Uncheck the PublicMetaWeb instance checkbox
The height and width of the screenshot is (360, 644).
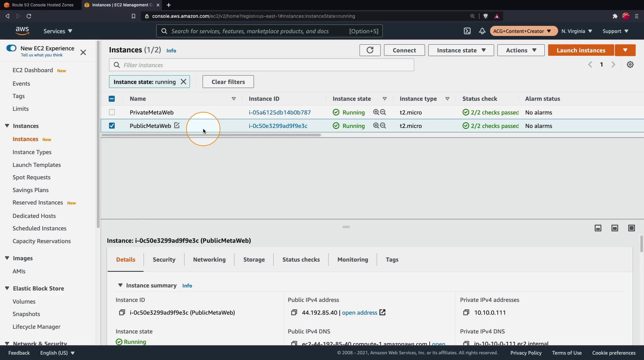pos(112,126)
